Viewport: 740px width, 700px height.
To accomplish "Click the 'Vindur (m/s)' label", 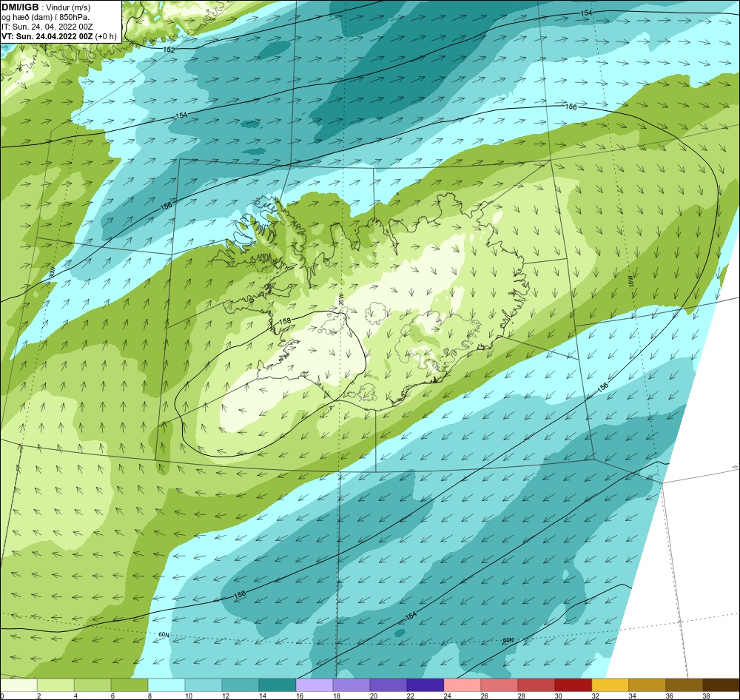I will [x=69, y=7].
